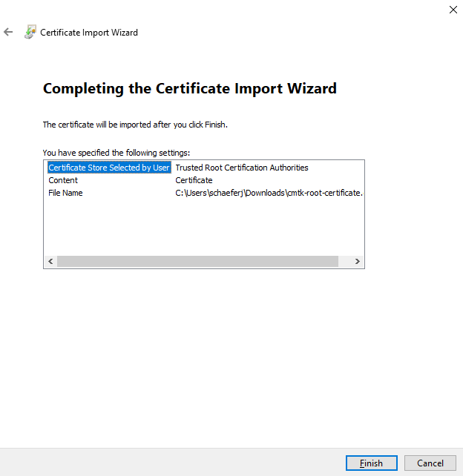The image size is (463, 476).
Task: Click the 'Trusted Root Certification Authorities' value
Action: point(241,168)
